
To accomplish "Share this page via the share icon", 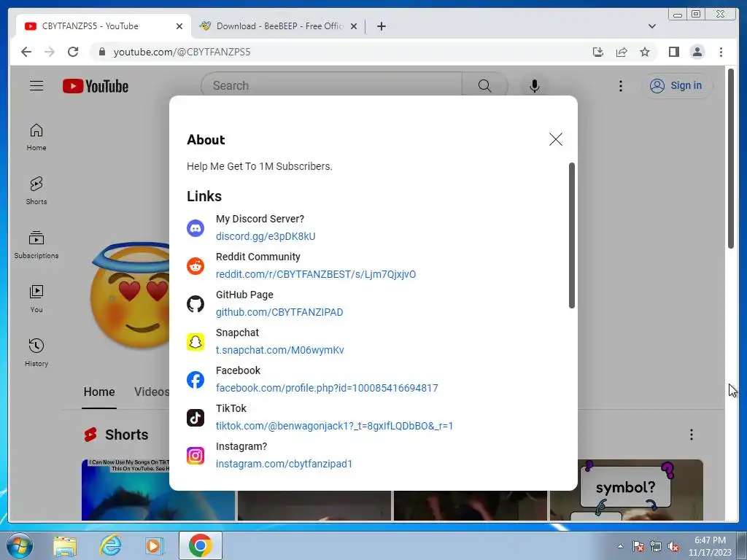I will click(622, 52).
